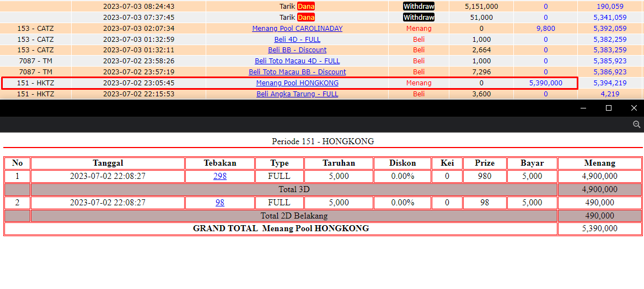
Task: Click timestamp 2023-07-02 23:05:45
Action: pyautogui.click(x=138, y=83)
